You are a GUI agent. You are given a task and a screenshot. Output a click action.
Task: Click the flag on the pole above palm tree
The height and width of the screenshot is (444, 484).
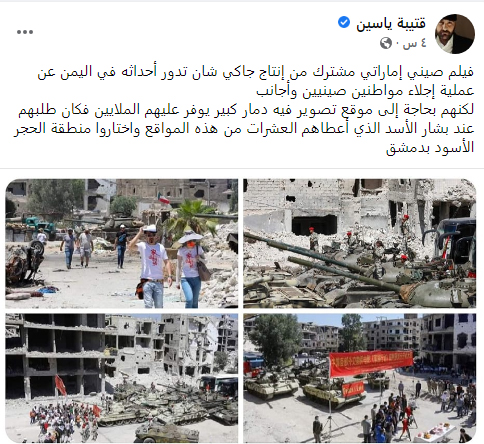coord(164,197)
